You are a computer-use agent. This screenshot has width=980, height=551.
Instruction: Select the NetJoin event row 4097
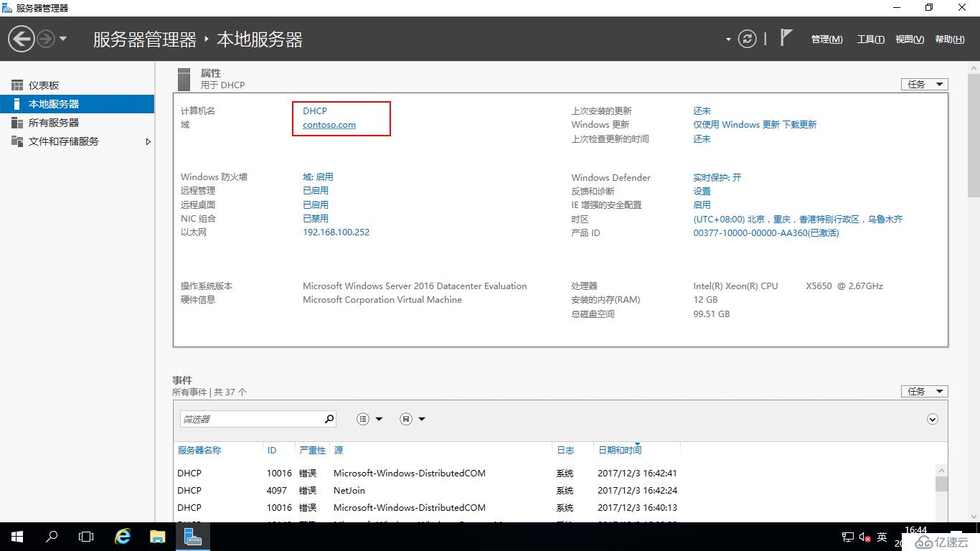555,491
